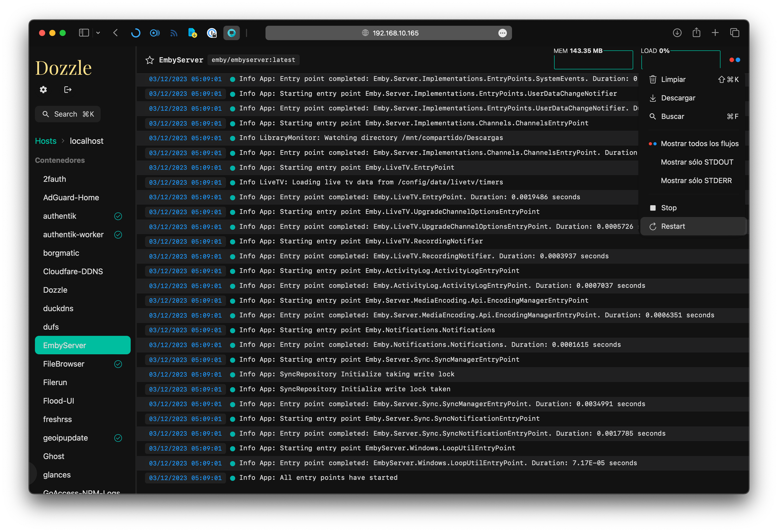The height and width of the screenshot is (532, 778).
Task: Select Mostrar todos los flujos
Action: 694,143
